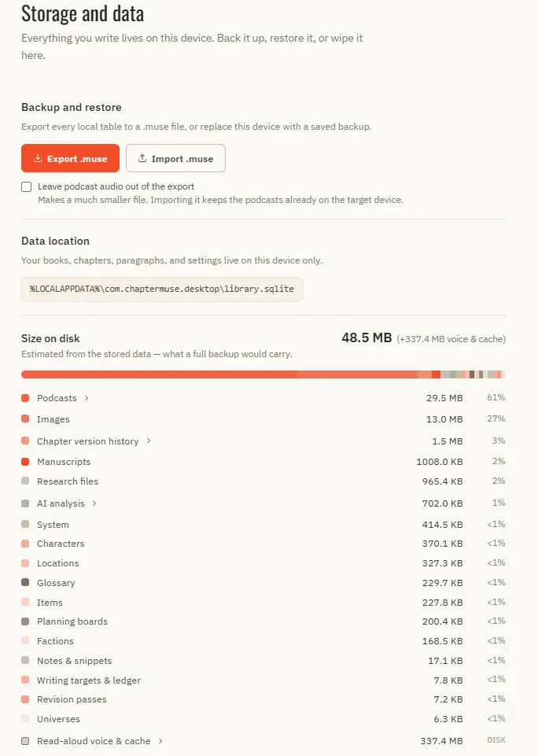Screen dimensions: 538x756
Task: Click the Planning boards gray legend dot
Action: click(25, 621)
